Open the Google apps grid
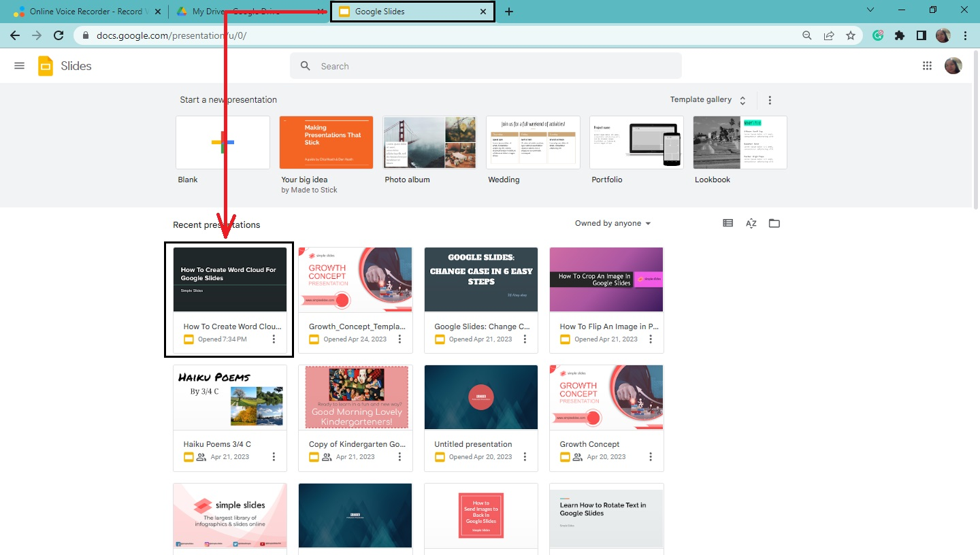This screenshot has width=980, height=555. 927,66
